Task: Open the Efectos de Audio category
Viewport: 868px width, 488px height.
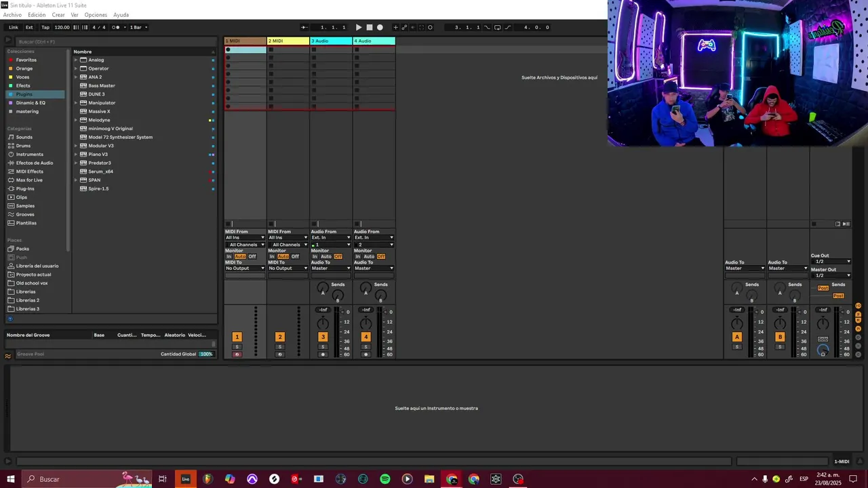Action: 35,163
